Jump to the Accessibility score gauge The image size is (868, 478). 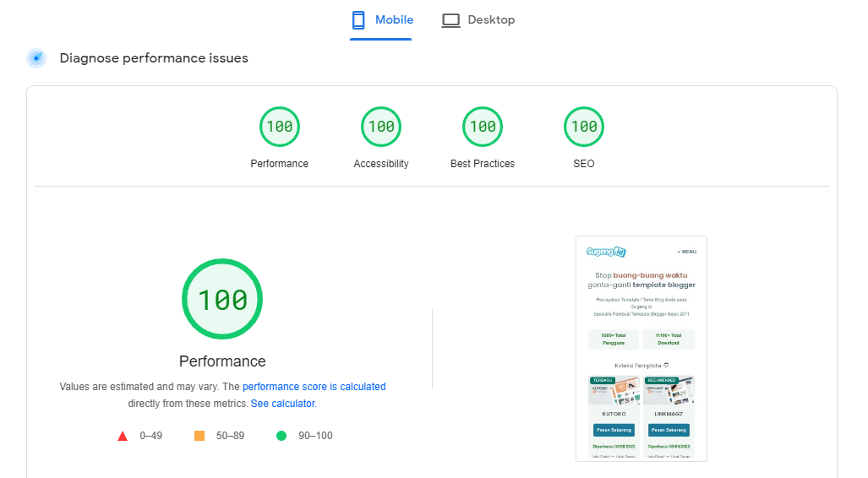click(x=380, y=127)
